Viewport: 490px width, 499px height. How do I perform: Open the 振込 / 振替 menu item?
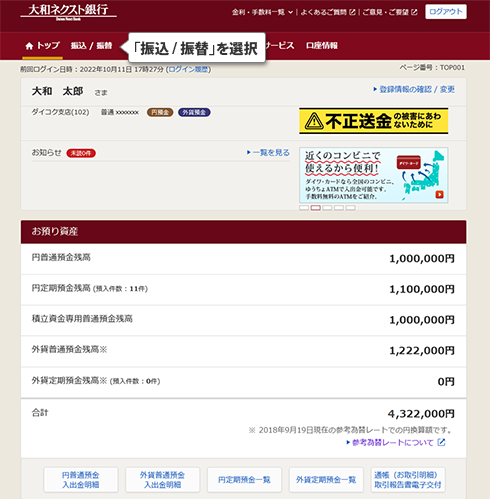pos(91,46)
